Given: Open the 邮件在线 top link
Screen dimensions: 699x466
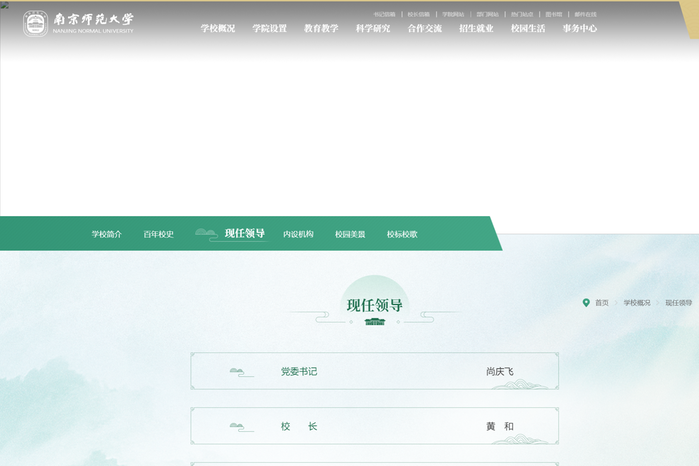Looking at the screenshot, I should pyautogui.click(x=585, y=14).
